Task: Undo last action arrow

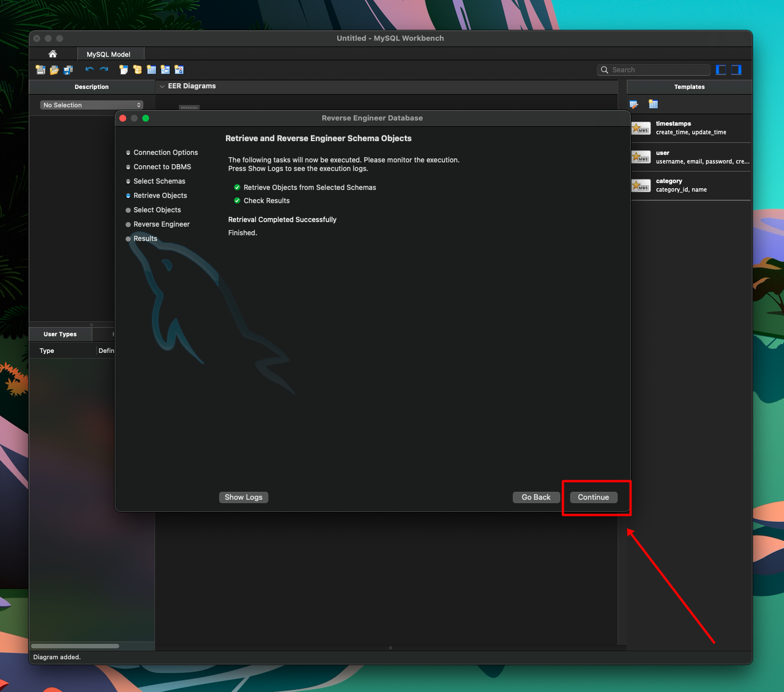Action: coord(89,69)
